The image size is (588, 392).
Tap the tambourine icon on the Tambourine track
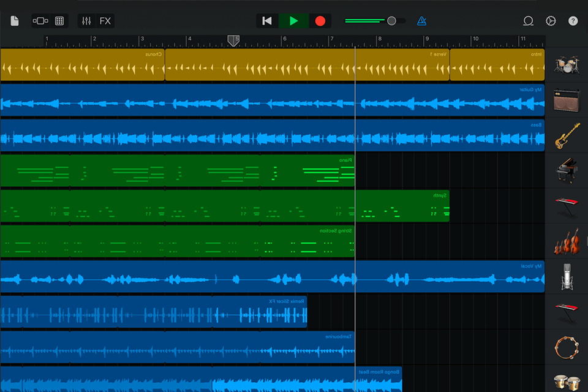[567, 347]
